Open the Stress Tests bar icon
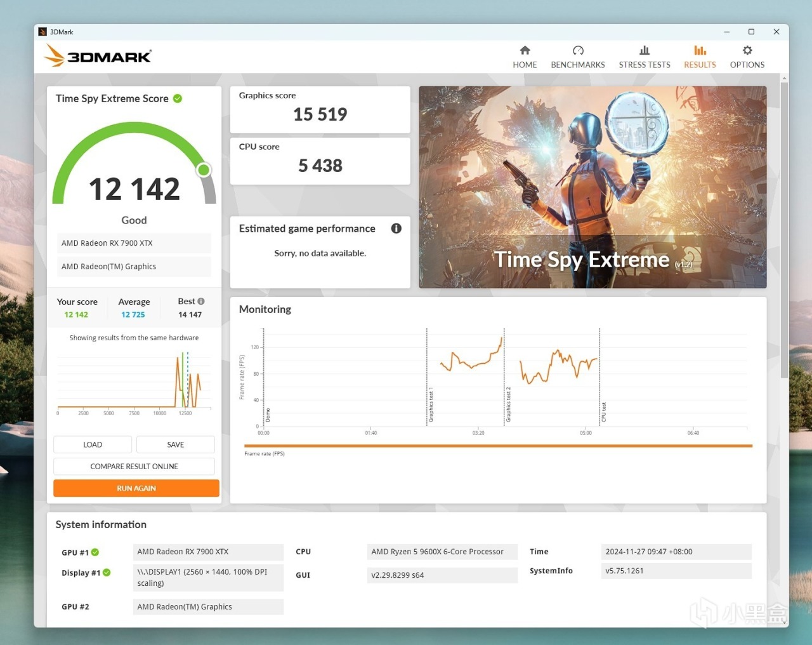Screen dimensions: 812x645 [x=645, y=50]
